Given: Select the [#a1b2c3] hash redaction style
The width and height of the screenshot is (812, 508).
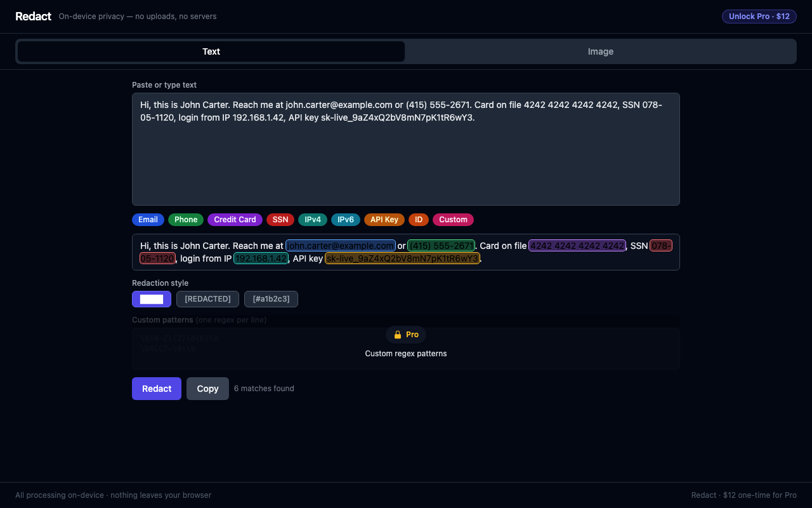Looking at the screenshot, I should pos(271,299).
